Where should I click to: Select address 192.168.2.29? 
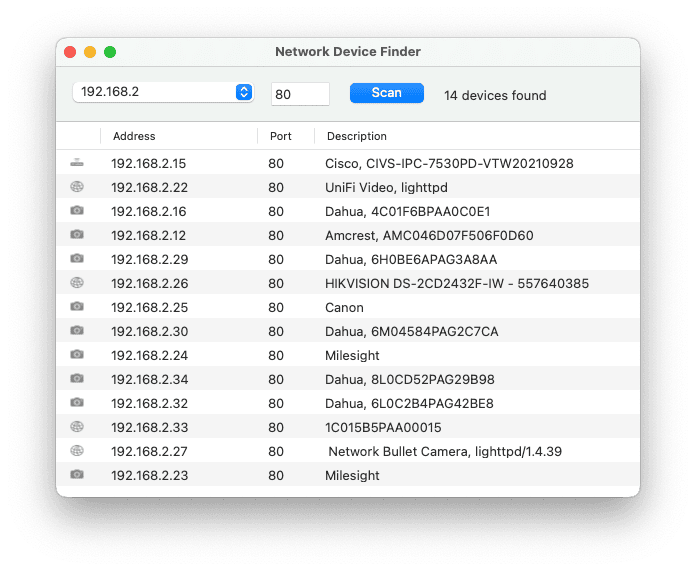point(149,260)
